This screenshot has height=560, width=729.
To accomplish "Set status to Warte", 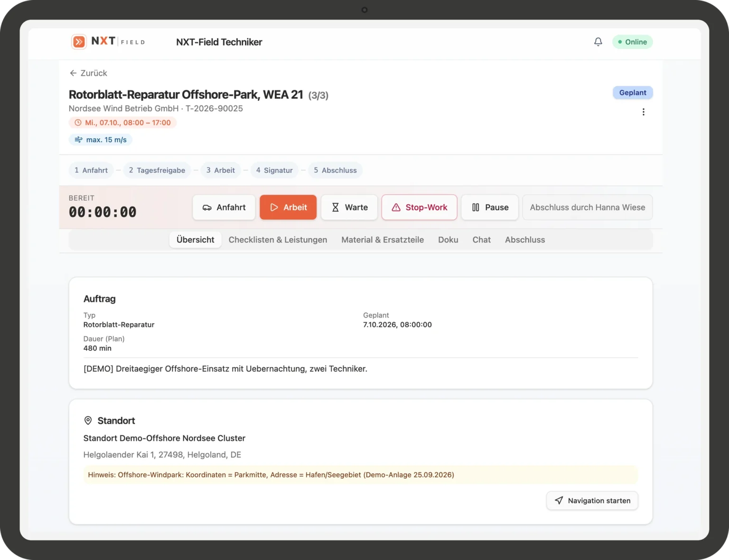I will tap(349, 207).
